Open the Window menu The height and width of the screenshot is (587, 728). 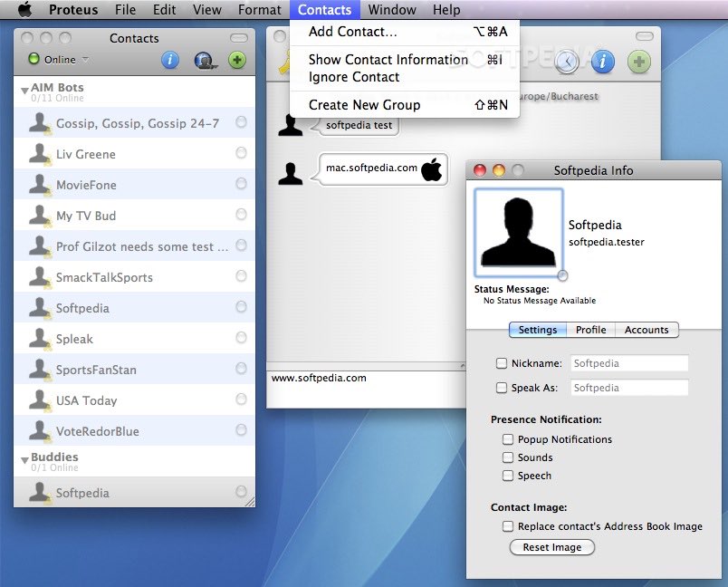[392, 10]
